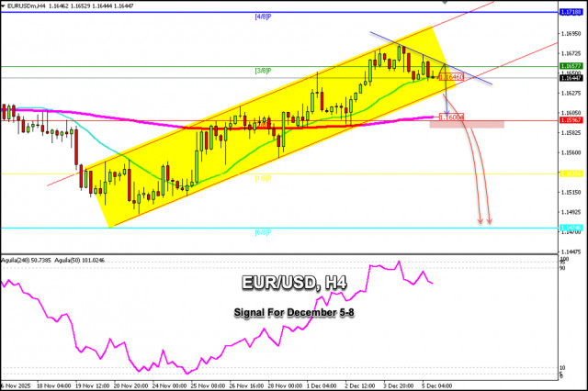Screen dimensions: 588x391
Task: Click the 20 Nov 20:00 time label
Action: [130, 385]
